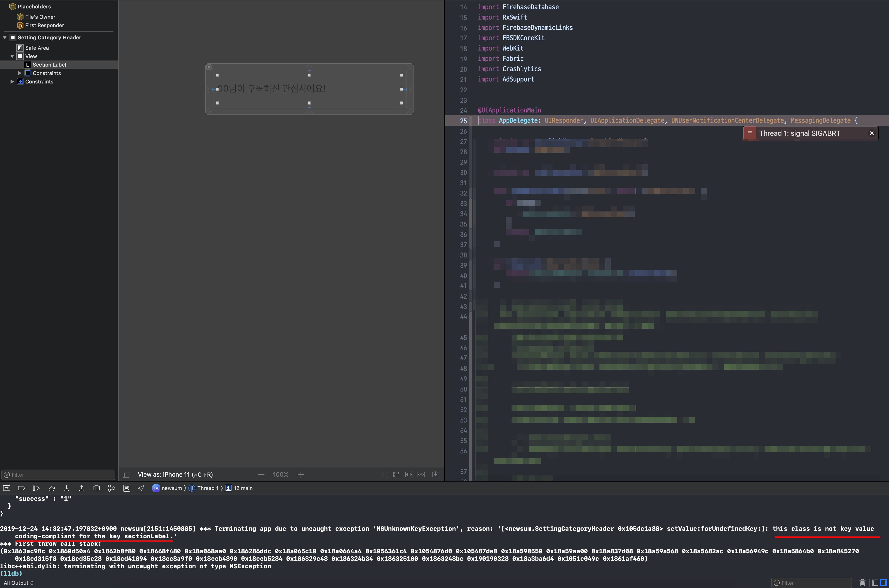
Task: Click the step into icon
Action: coord(66,488)
